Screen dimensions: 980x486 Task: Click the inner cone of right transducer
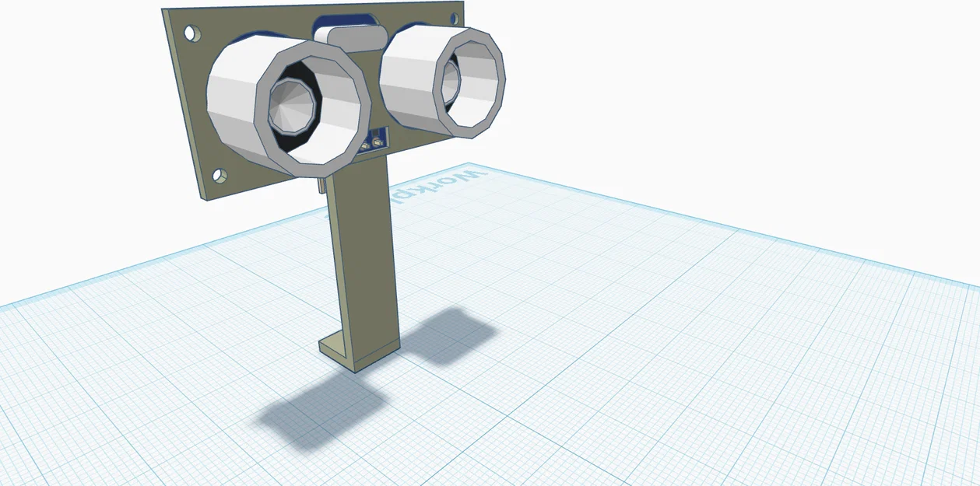tap(450, 82)
